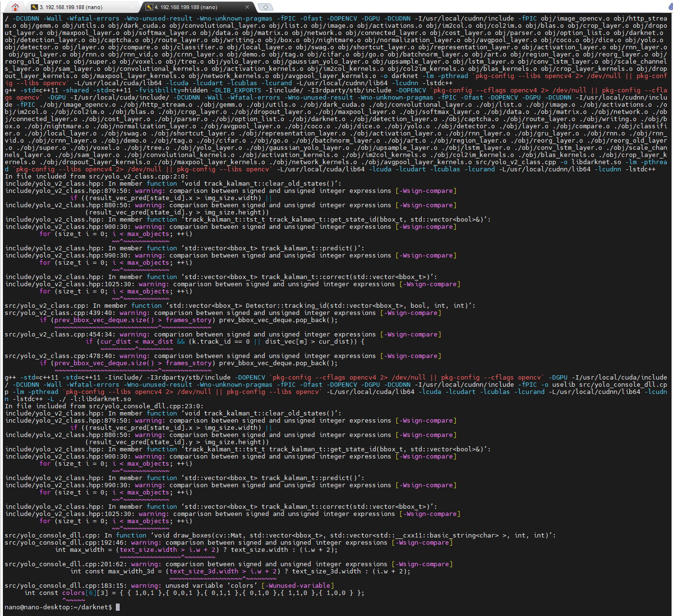Click the text src/yolo_console_dll.cpp:201:62
This screenshot has height=616, width=673.
pyautogui.click(x=66, y=564)
